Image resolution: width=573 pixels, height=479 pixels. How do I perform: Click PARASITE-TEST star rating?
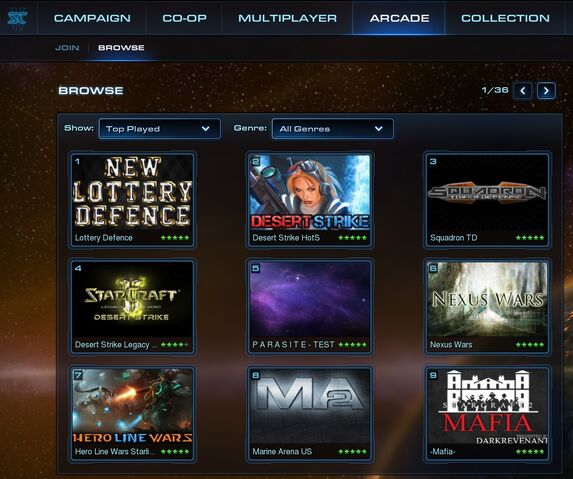353,345
